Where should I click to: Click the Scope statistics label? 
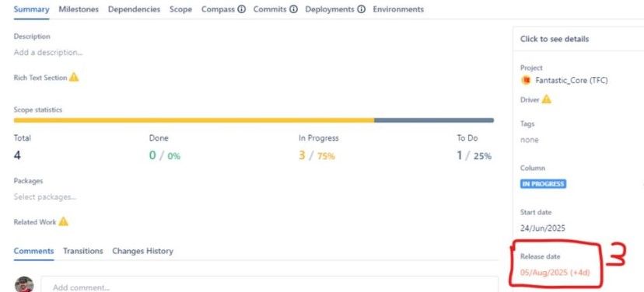click(x=38, y=110)
